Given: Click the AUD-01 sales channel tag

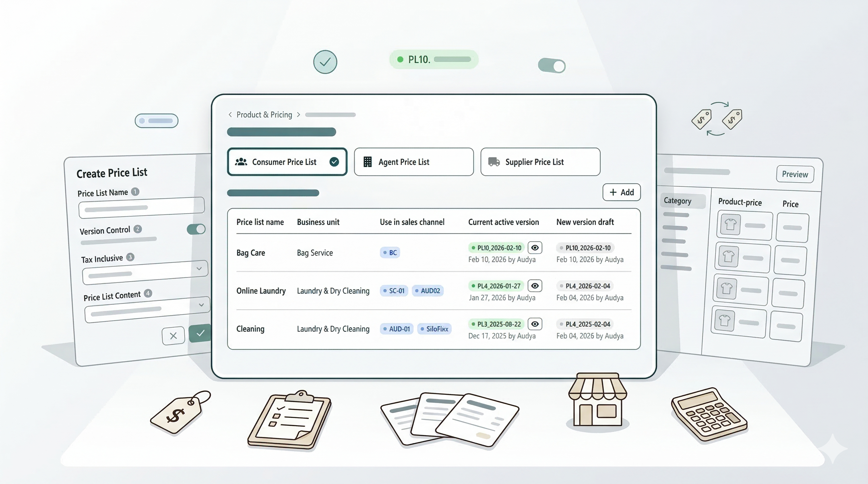Looking at the screenshot, I should coord(396,329).
